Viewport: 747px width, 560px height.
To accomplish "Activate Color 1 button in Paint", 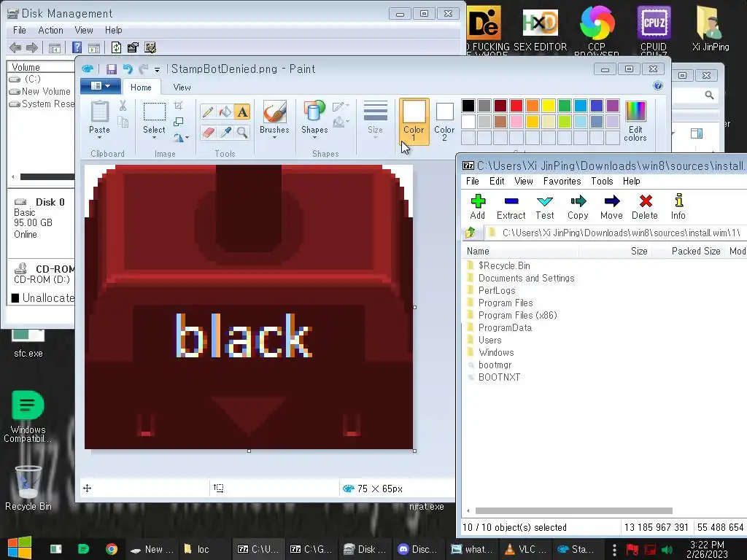I will [414, 122].
